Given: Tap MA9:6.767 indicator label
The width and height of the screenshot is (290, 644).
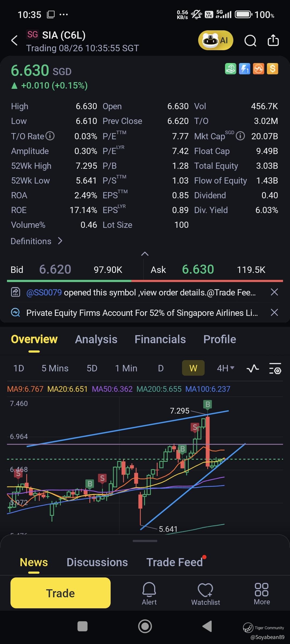Looking at the screenshot, I should click(25, 389).
